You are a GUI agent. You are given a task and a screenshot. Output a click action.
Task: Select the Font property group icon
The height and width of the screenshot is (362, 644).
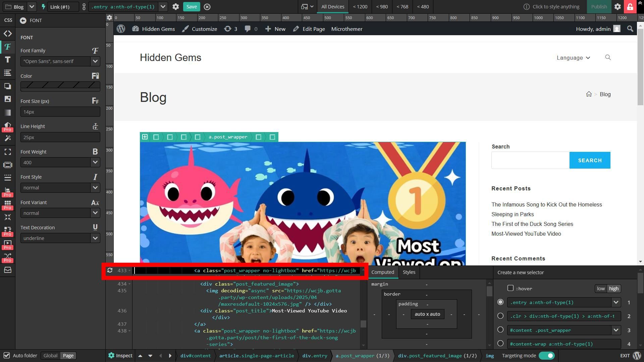coord(7,47)
